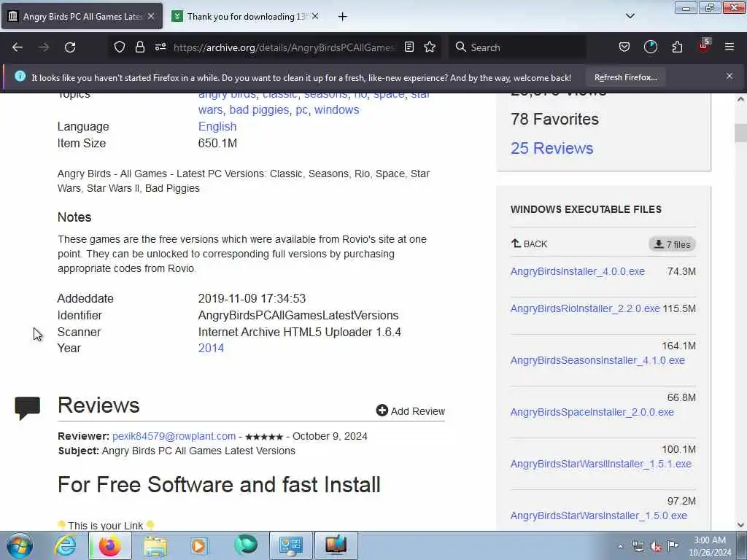Open the 25 Reviews link

(551, 148)
